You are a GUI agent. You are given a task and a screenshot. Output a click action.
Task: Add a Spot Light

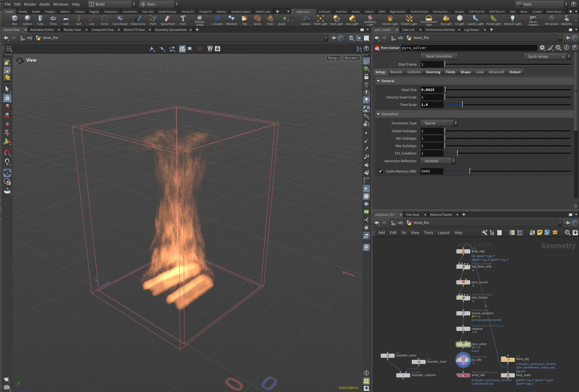(336, 20)
